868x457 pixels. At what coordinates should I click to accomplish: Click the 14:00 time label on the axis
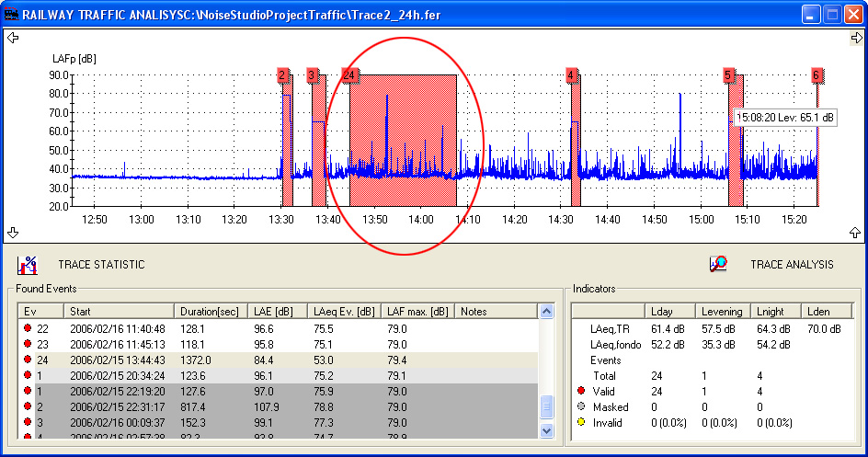(421, 220)
